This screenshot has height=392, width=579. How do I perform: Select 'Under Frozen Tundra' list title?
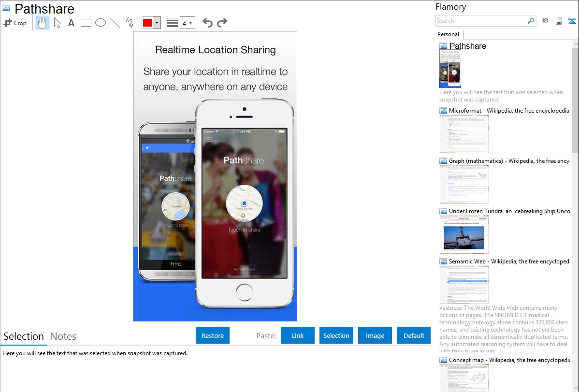click(x=509, y=211)
